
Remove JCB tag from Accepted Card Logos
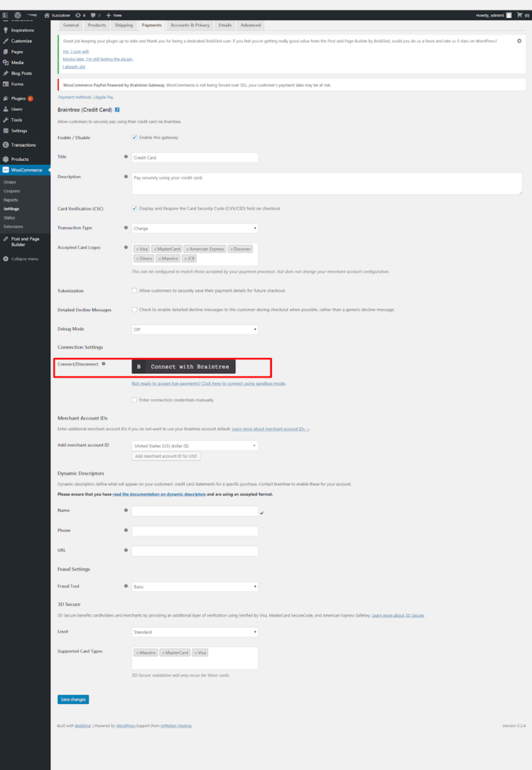click(x=186, y=259)
